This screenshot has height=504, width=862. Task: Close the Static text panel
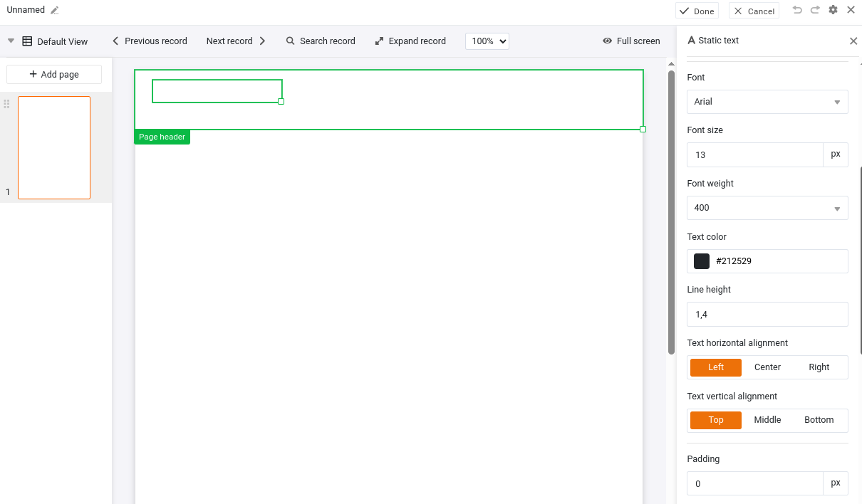coord(853,41)
